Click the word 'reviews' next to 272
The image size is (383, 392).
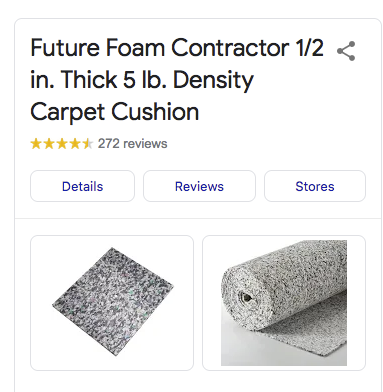[x=145, y=144]
